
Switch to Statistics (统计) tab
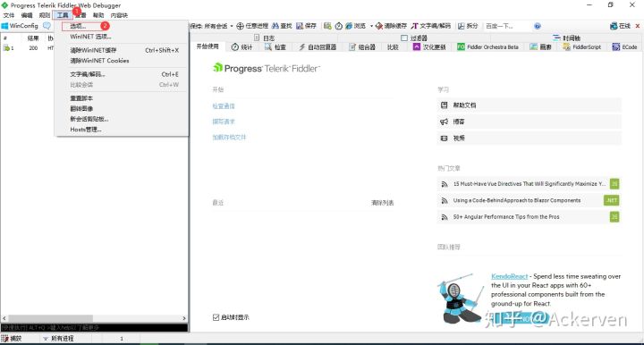click(241, 47)
